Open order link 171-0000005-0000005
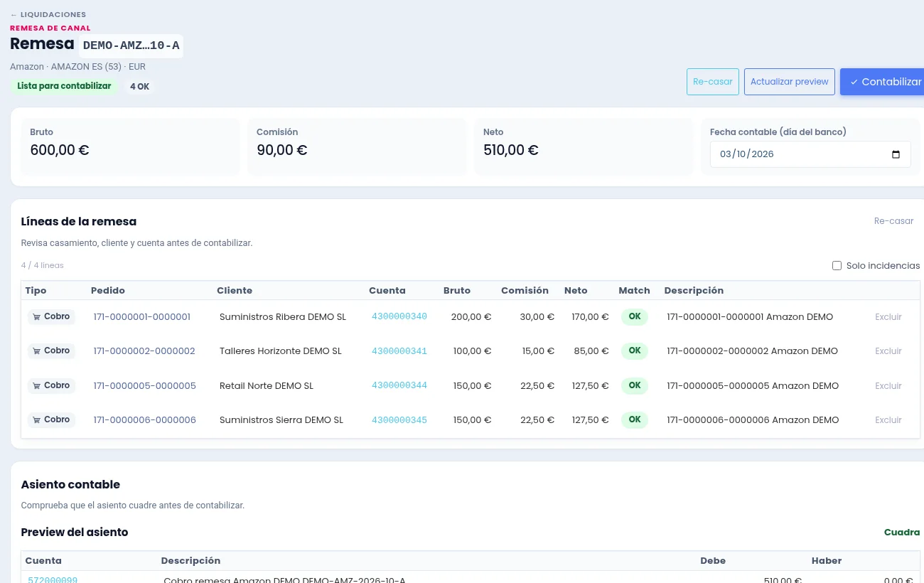The width and height of the screenshot is (924, 583). (x=144, y=386)
